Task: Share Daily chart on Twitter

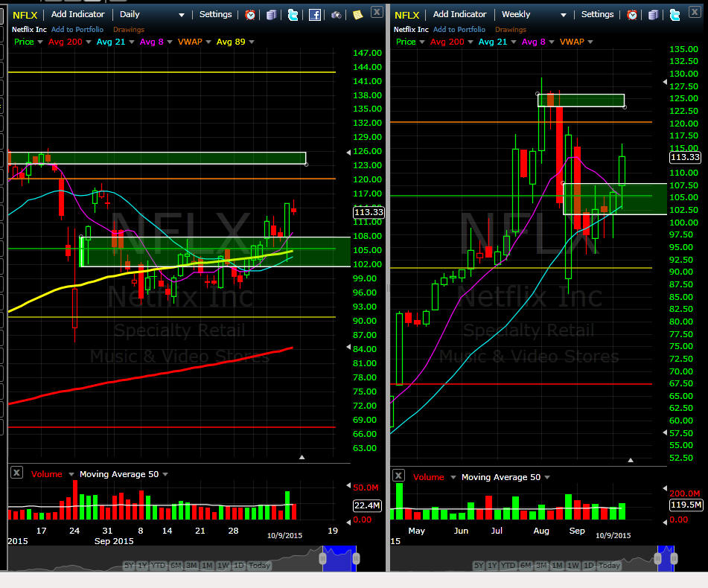Action: click(x=293, y=15)
